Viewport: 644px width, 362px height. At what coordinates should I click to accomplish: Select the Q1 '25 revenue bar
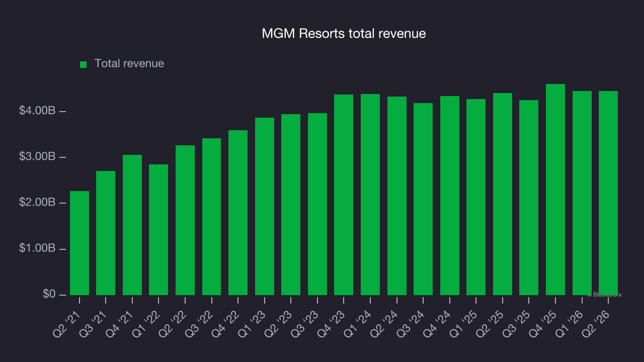click(476, 197)
